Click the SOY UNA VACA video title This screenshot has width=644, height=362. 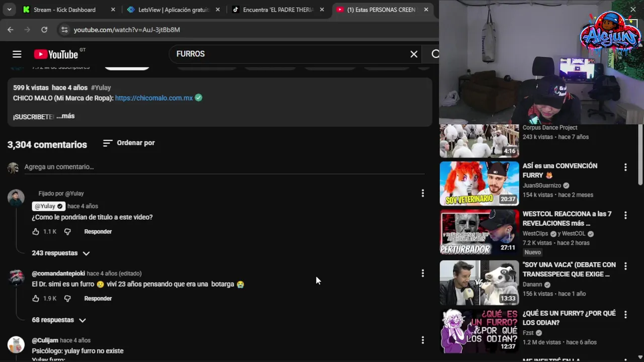569,269
